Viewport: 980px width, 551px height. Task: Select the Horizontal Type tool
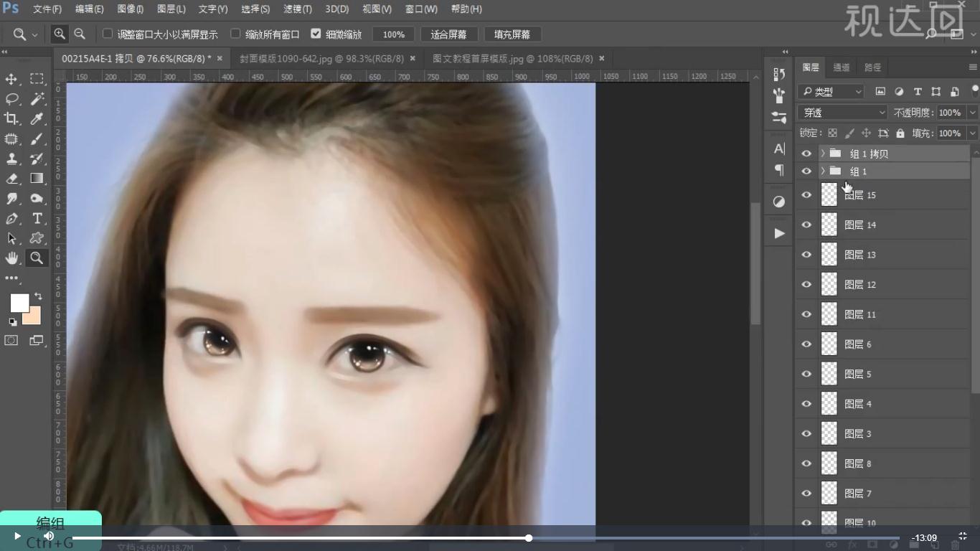pyautogui.click(x=37, y=219)
